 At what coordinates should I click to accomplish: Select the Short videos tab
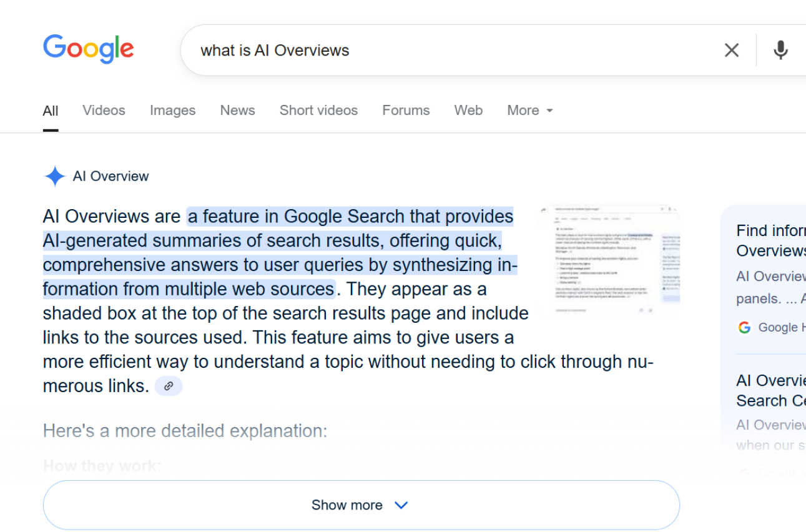pyautogui.click(x=318, y=111)
